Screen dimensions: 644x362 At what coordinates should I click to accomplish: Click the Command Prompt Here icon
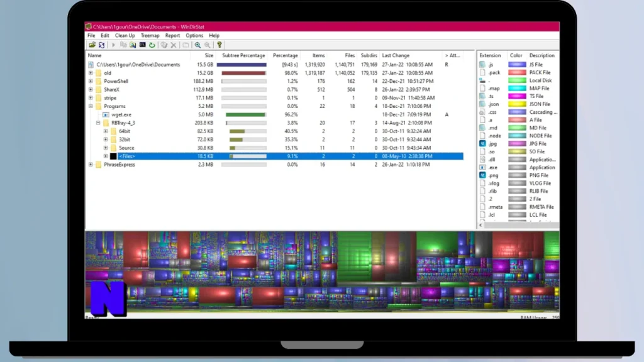coord(143,45)
